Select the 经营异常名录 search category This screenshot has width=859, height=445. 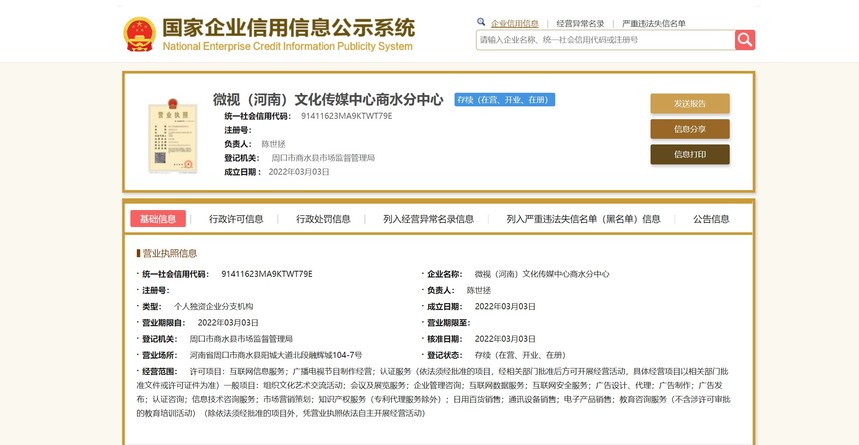(x=580, y=24)
